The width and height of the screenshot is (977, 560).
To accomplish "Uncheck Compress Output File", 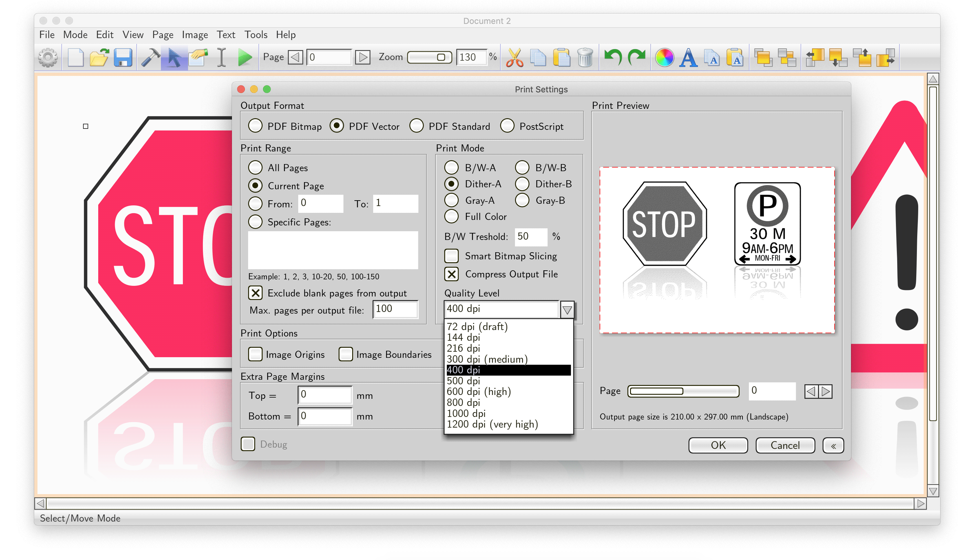I will click(452, 274).
